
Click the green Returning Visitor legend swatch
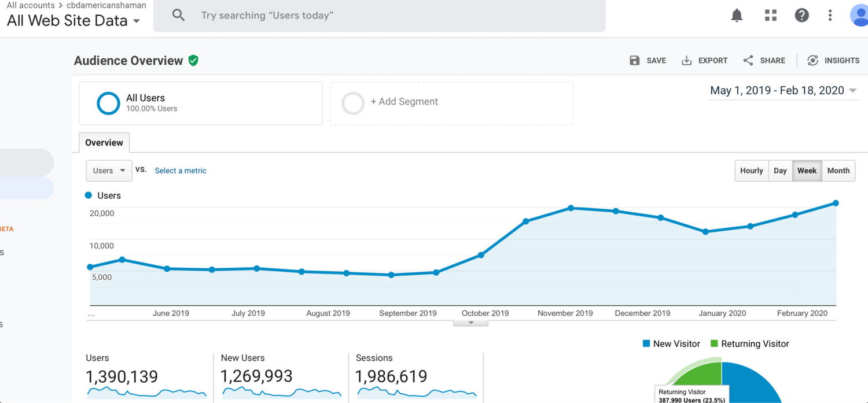pyautogui.click(x=714, y=343)
